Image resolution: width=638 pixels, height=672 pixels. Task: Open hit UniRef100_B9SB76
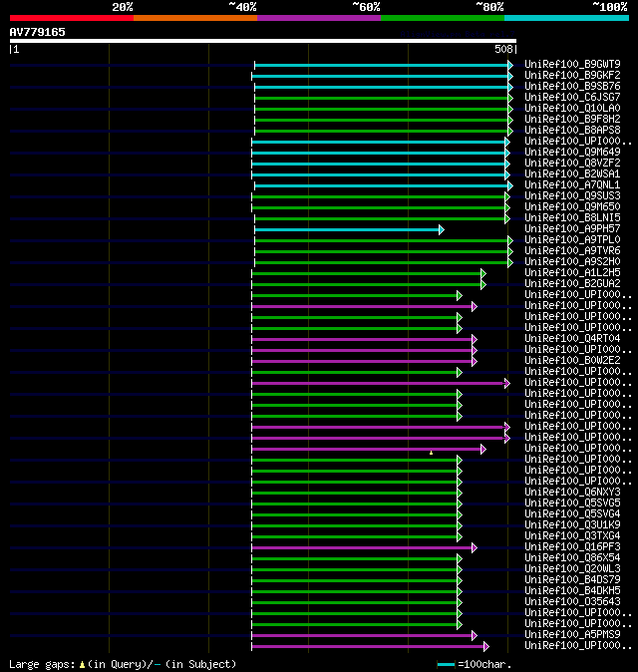click(572, 86)
